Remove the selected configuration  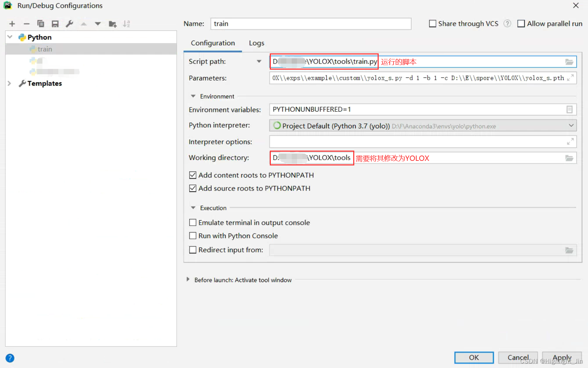pos(26,24)
